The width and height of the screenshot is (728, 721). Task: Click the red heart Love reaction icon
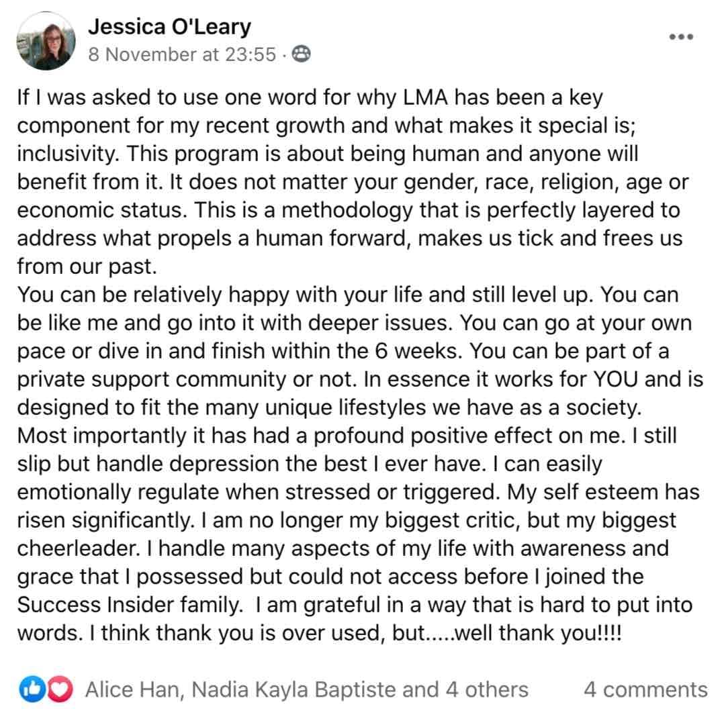click(x=60, y=689)
